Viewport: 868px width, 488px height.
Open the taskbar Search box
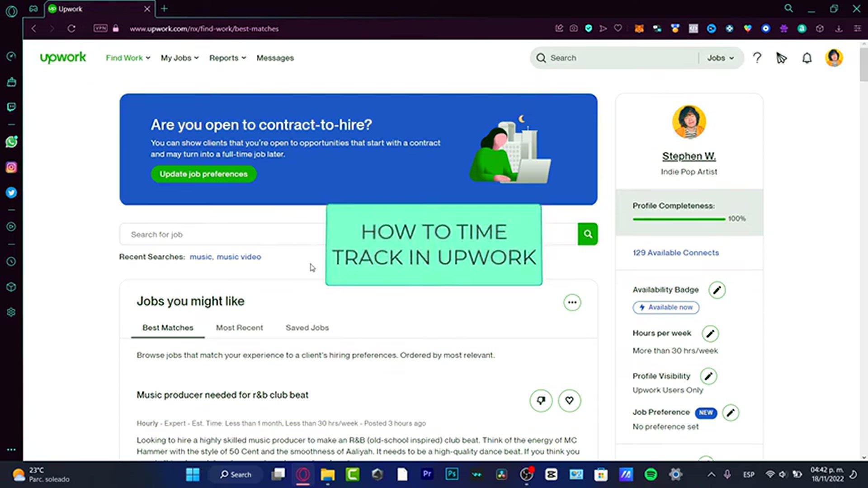tap(236, 474)
